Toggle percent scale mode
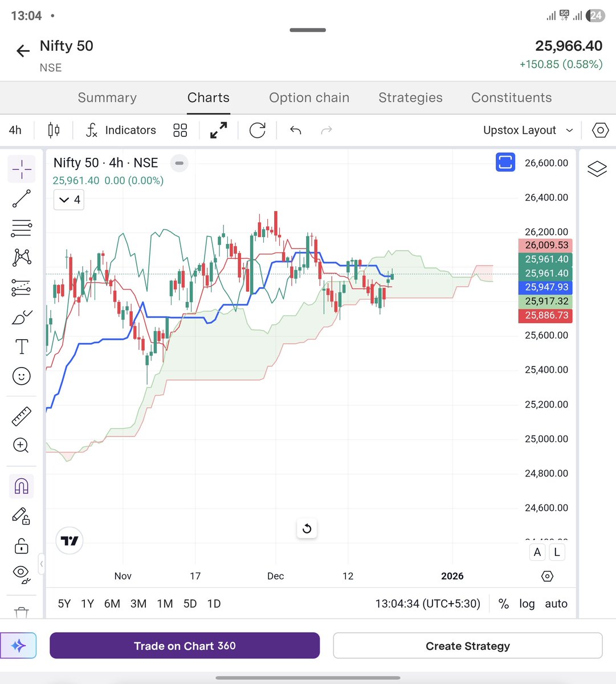The image size is (616, 684). pyautogui.click(x=504, y=604)
